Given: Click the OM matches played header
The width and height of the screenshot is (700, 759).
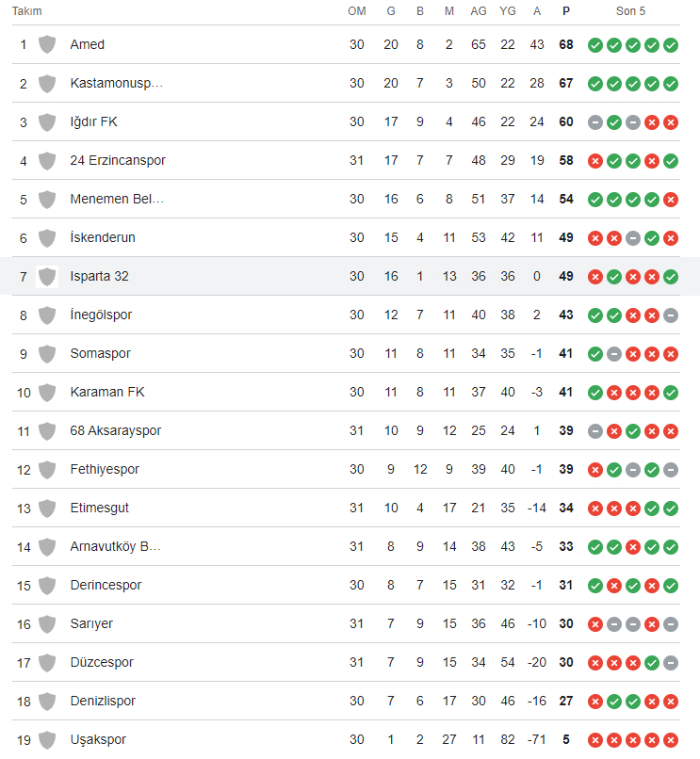Looking at the screenshot, I should [357, 11].
